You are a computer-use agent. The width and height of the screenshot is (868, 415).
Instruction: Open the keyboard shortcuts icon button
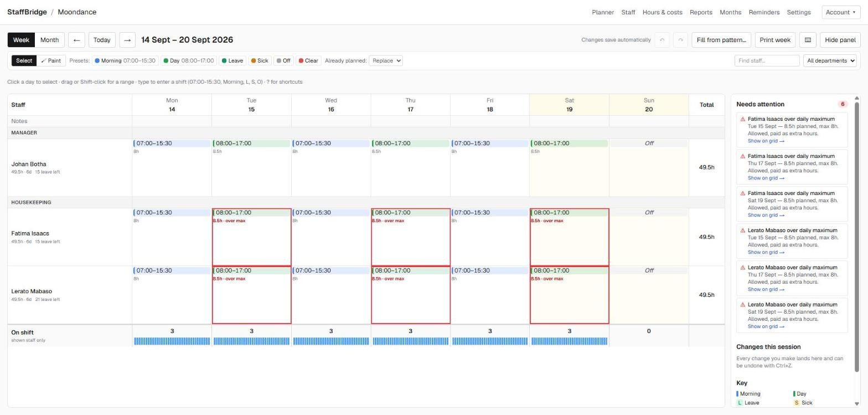point(808,40)
